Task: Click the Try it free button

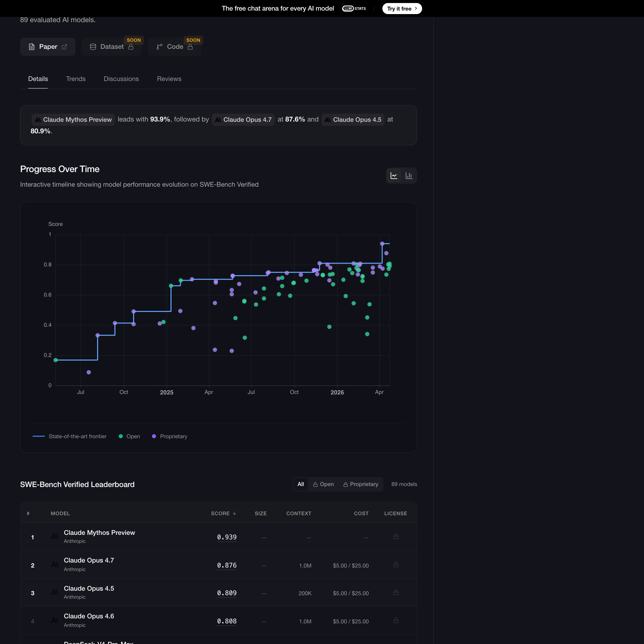Action: (x=402, y=9)
